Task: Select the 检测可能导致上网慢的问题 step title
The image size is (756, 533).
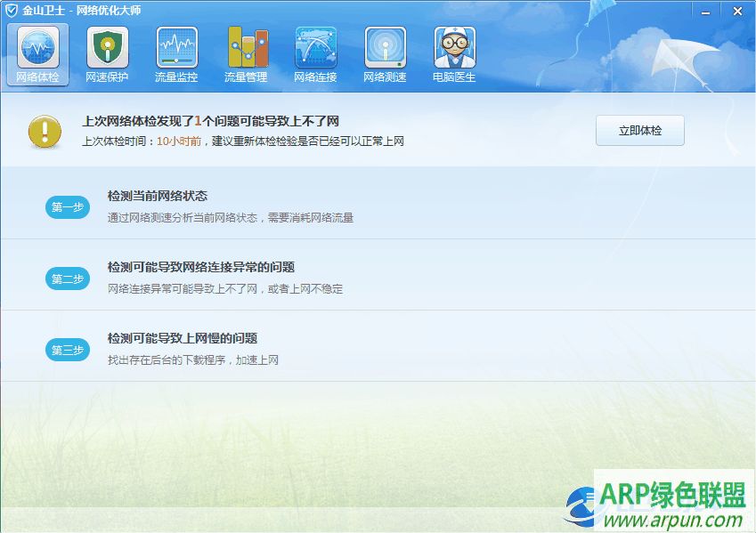Action: click(183, 338)
